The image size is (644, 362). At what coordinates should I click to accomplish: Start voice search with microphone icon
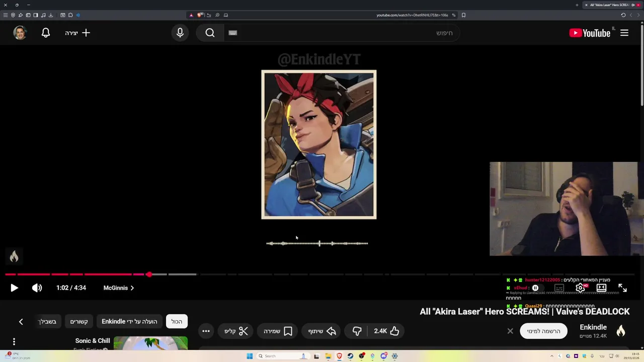pyautogui.click(x=180, y=33)
